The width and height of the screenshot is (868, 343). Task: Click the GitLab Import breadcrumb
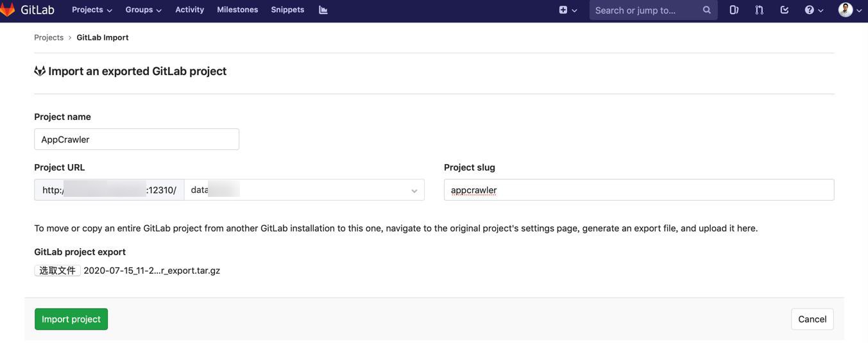[x=103, y=37]
